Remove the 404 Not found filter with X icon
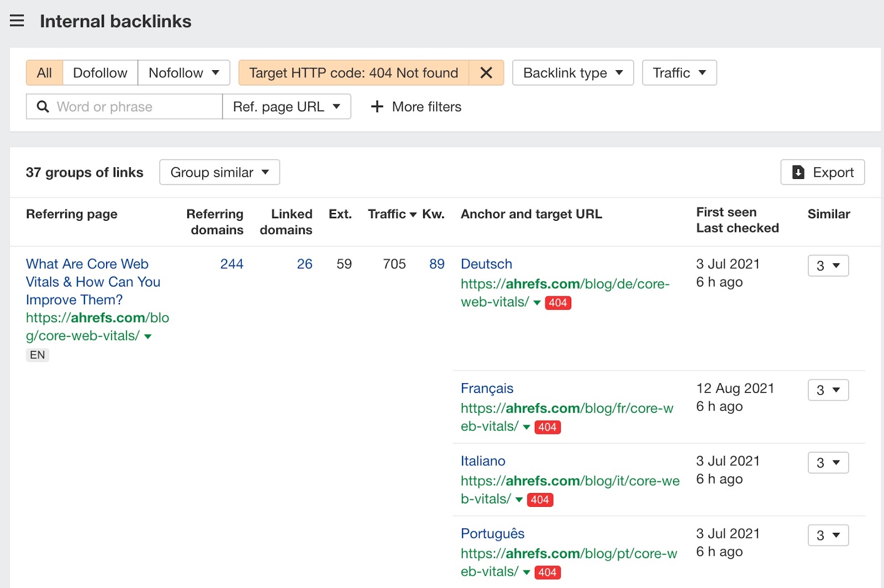 (486, 72)
